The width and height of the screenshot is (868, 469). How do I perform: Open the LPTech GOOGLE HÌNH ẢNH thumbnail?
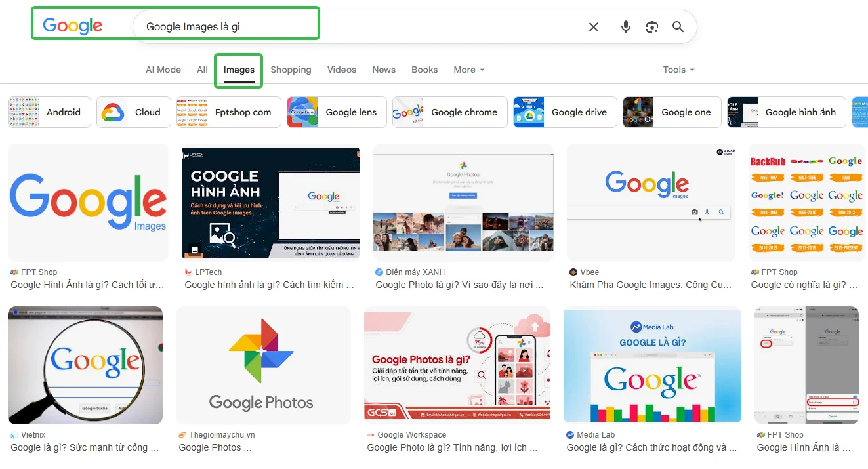(x=270, y=203)
